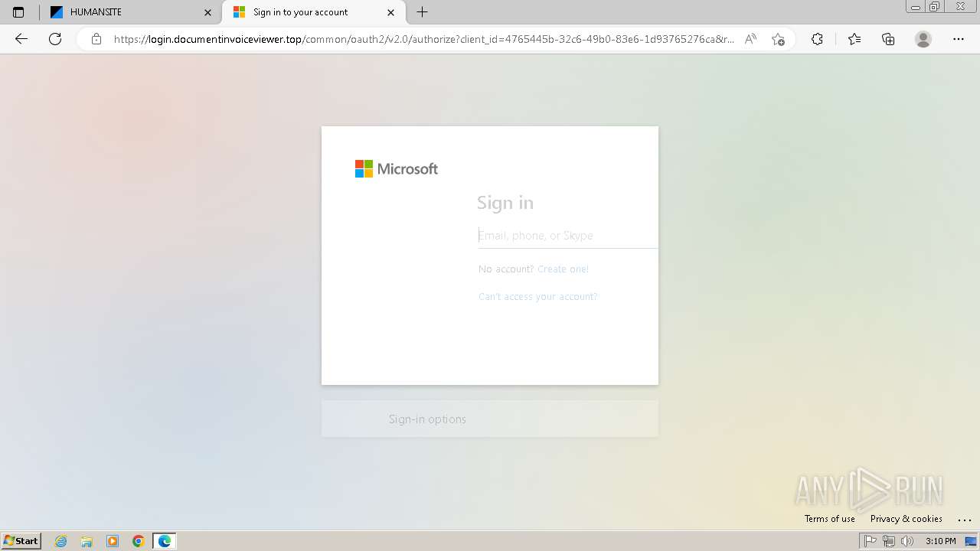Open Sign-in options
Viewport: 980px width, 551px height.
click(x=490, y=419)
